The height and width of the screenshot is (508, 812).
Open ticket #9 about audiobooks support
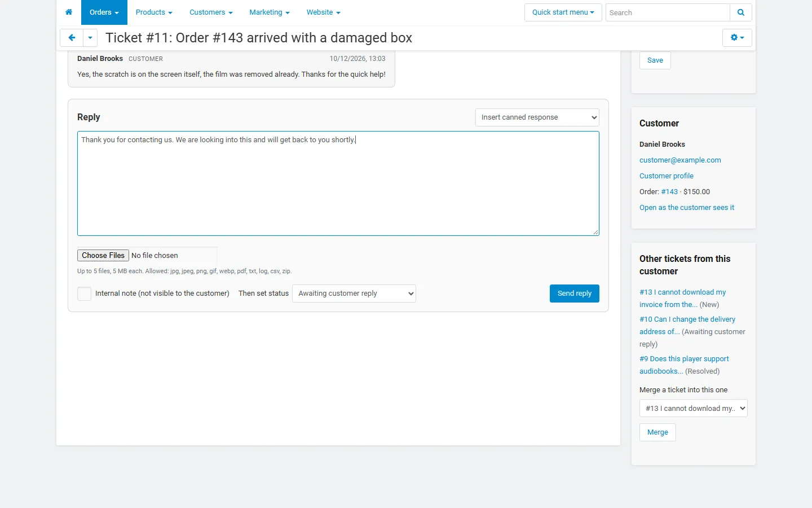684,365
